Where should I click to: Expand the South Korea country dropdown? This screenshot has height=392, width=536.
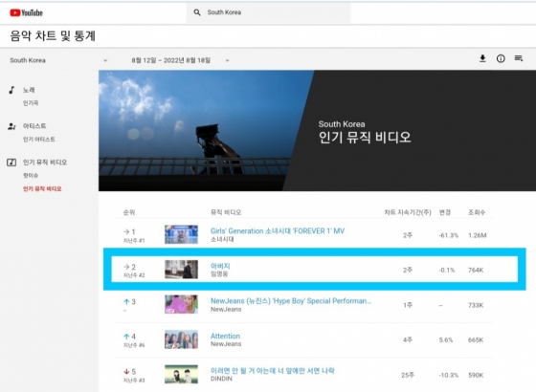click(x=58, y=60)
